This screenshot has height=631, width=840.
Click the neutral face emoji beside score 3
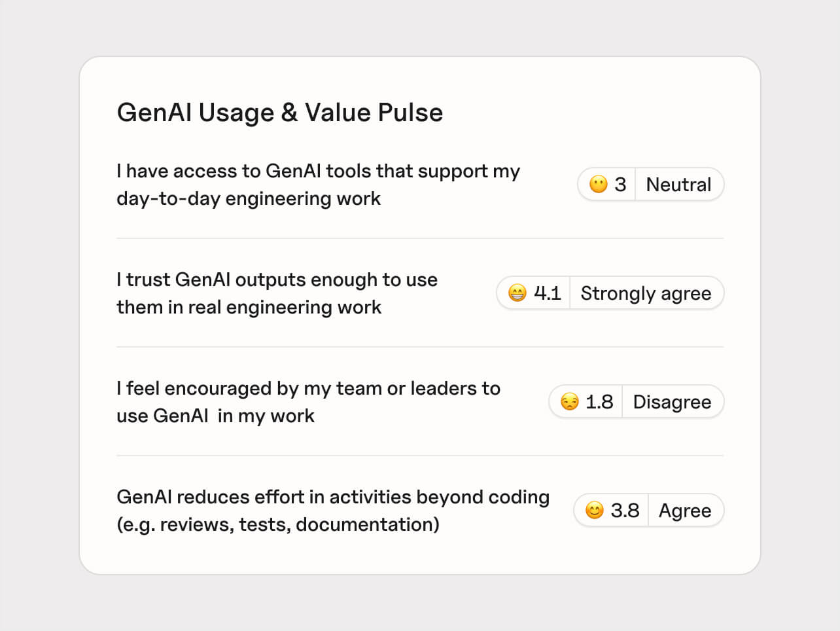pos(598,185)
